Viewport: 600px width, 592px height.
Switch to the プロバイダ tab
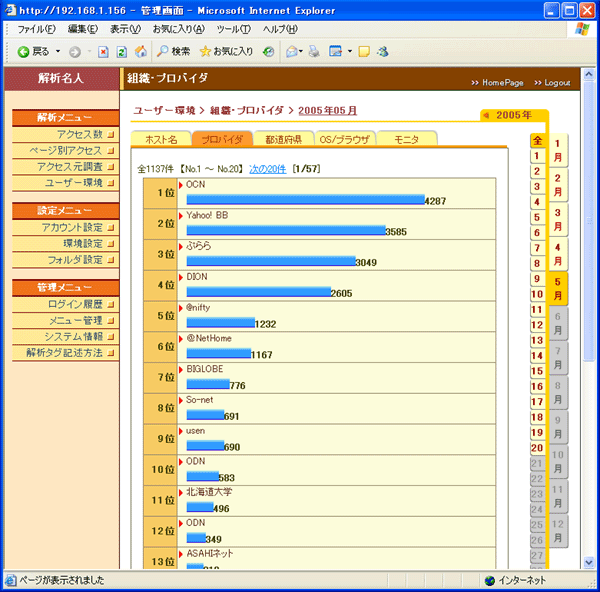click(x=222, y=139)
